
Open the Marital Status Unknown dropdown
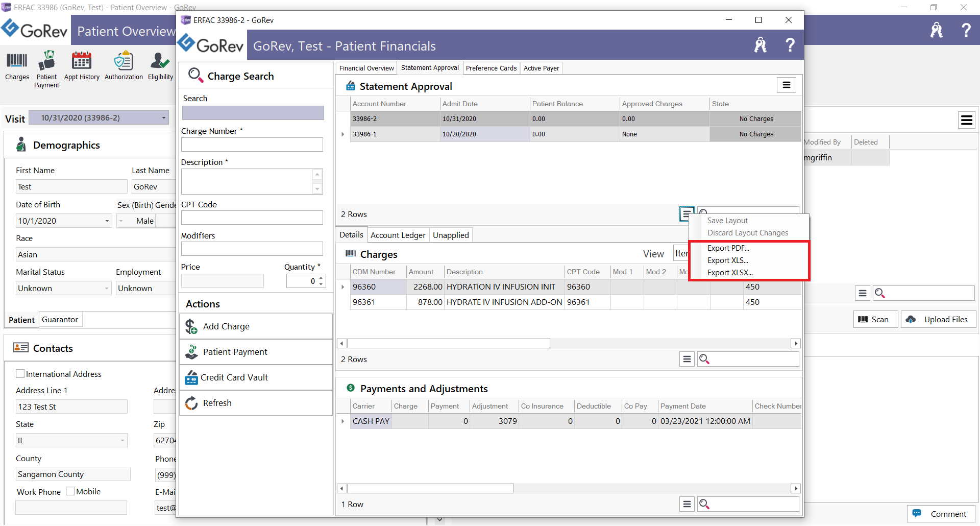107,289
